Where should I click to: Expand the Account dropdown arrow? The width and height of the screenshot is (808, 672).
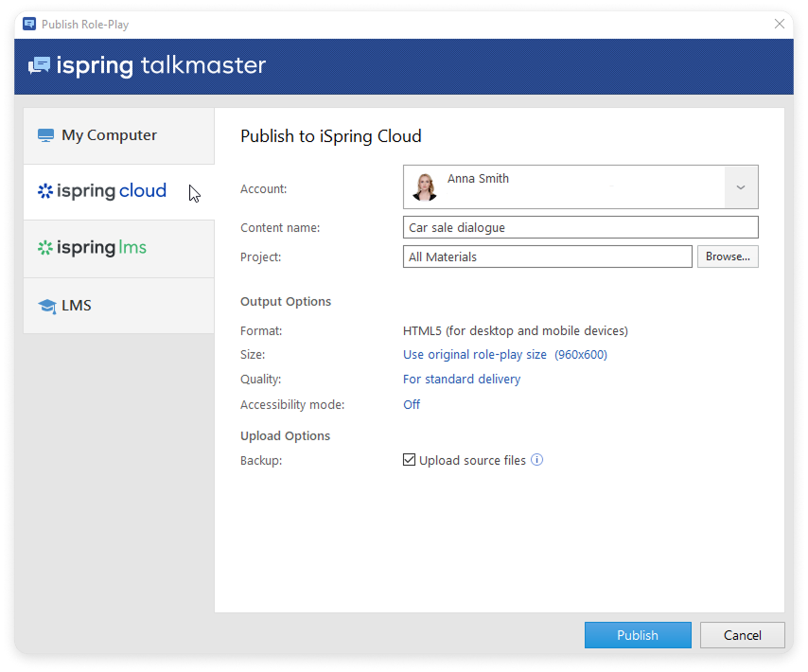pos(741,187)
